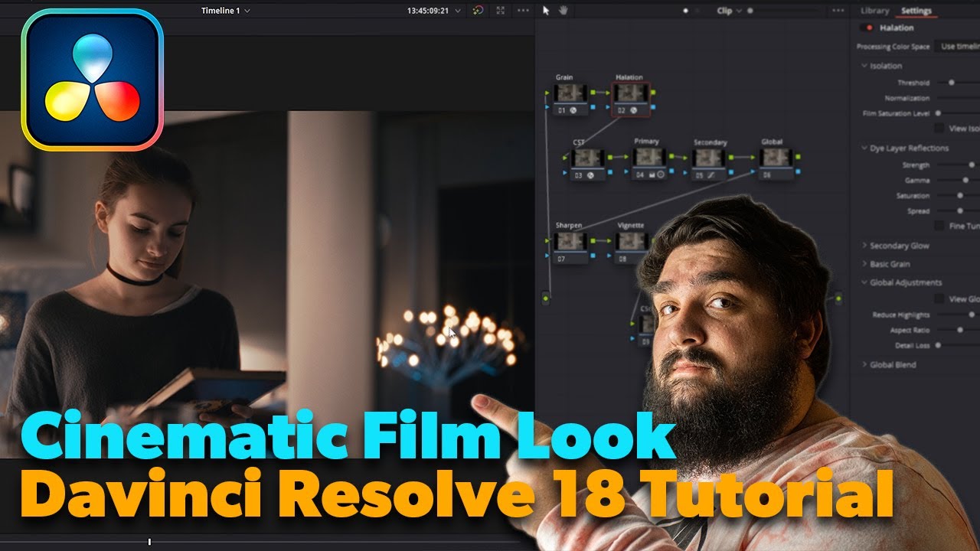Click the Saturation slider handle

pyautogui.click(x=960, y=196)
